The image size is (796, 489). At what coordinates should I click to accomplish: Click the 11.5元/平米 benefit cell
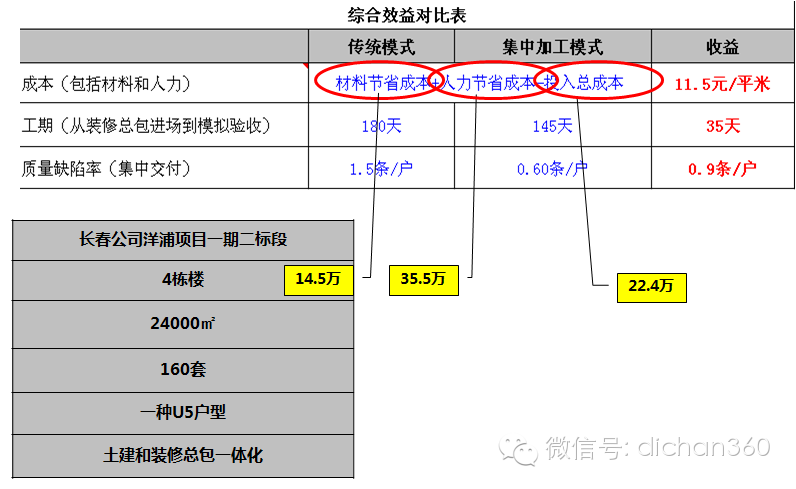pyautogui.click(x=722, y=84)
